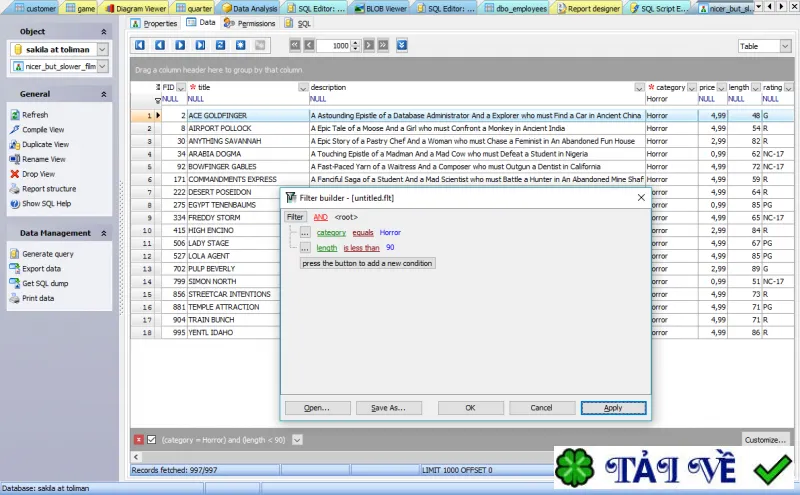The width and height of the screenshot is (800, 495).
Task: Open the sakila at toliman database dropdown
Action: [x=103, y=50]
